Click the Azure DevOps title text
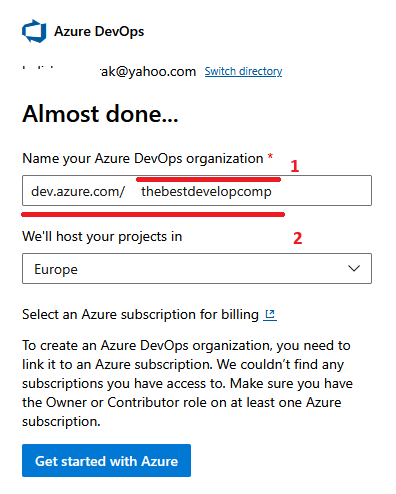 [99, 32]
